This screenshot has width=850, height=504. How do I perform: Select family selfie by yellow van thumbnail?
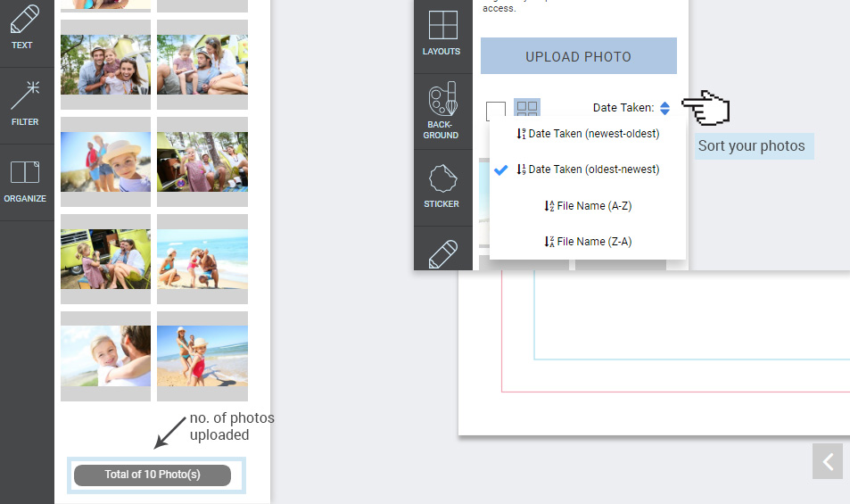click(x=106, y=64)
